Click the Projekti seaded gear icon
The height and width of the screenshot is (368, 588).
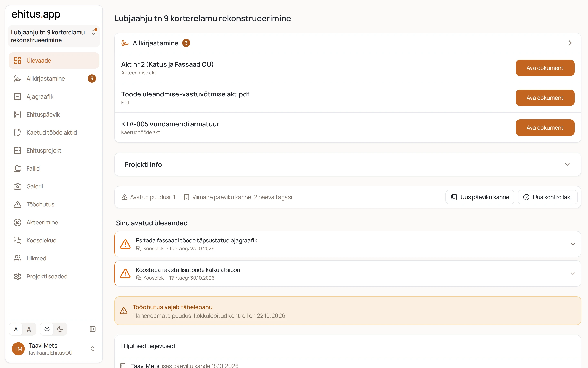click(x=18, y=276)
